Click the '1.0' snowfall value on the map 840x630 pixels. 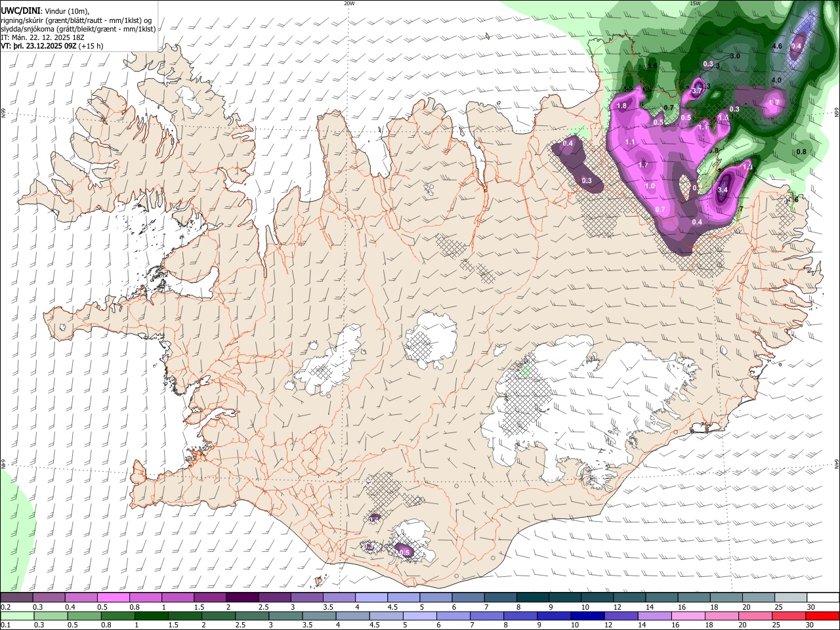(x=650, y=186)
